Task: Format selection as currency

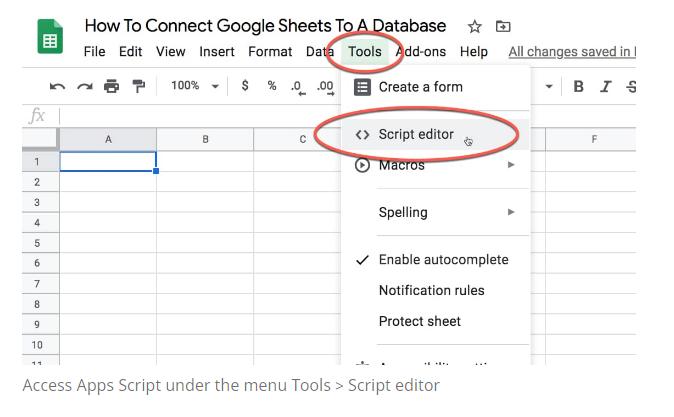Action: coord(245,87)
